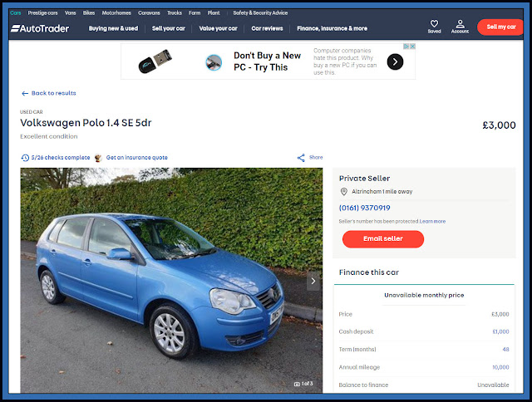
Task: Click Get an insurance quote link
Action: point(136,158)
